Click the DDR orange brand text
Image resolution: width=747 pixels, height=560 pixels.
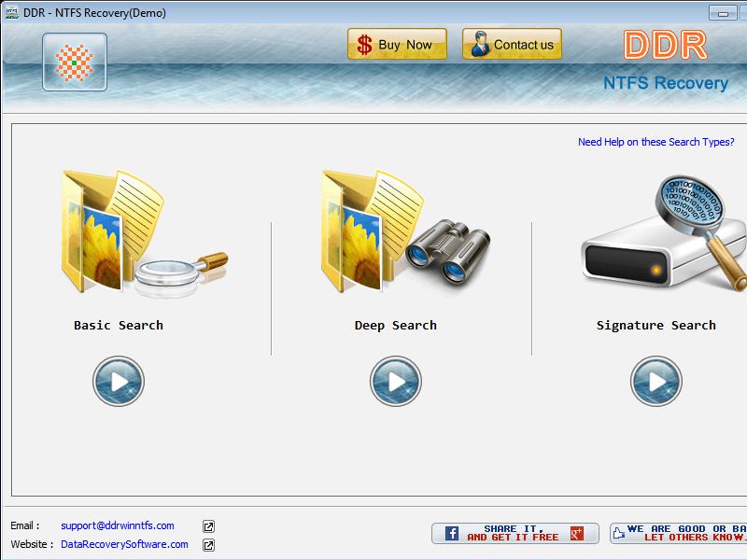pyautogui.click(x=665, y=45)
